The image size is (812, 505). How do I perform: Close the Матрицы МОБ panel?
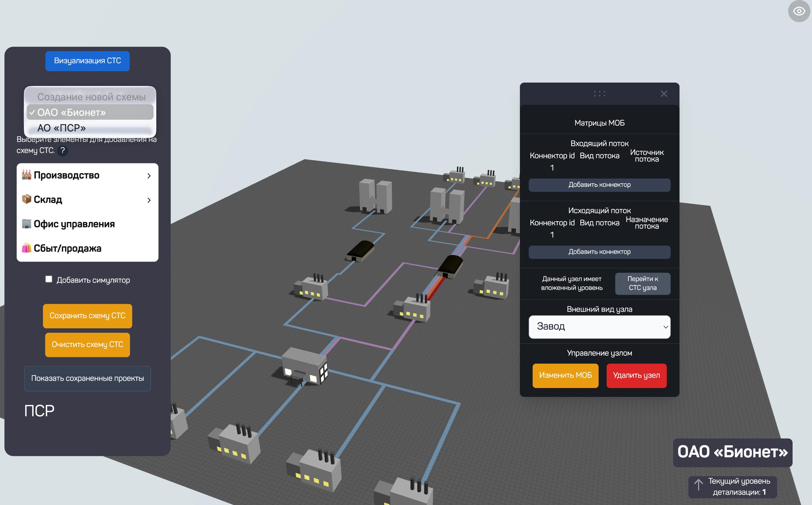click(x=664, y=94)
